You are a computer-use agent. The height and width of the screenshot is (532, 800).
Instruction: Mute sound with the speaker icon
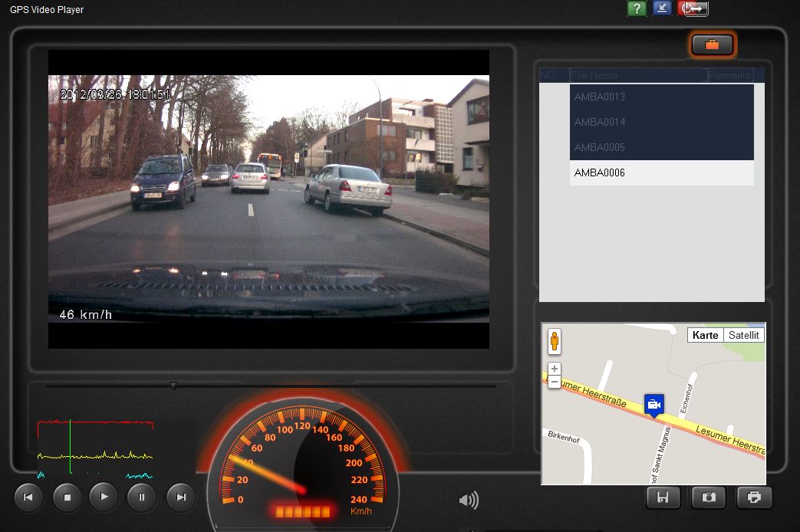[x=469, y=501]
